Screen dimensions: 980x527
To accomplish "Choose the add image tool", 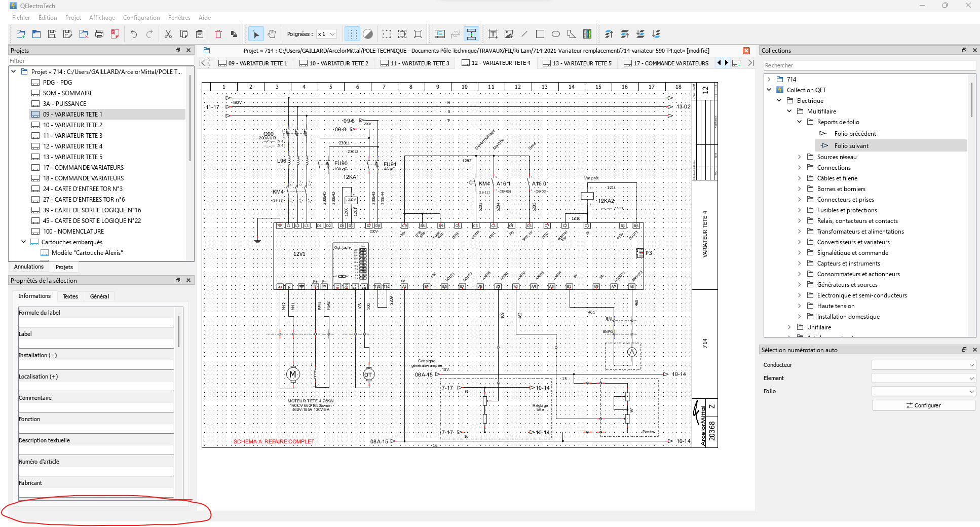I will pyautogui.click(x=509, y=34).
